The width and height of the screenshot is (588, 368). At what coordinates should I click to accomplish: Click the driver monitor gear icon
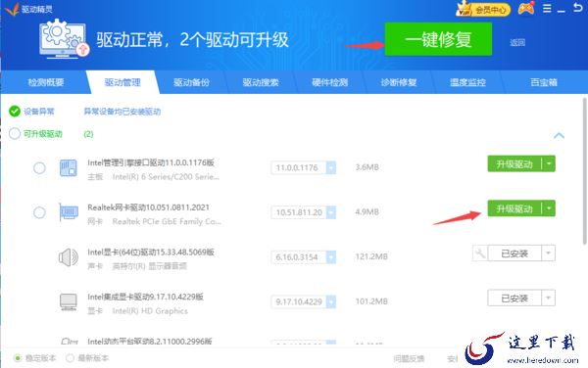64,38
